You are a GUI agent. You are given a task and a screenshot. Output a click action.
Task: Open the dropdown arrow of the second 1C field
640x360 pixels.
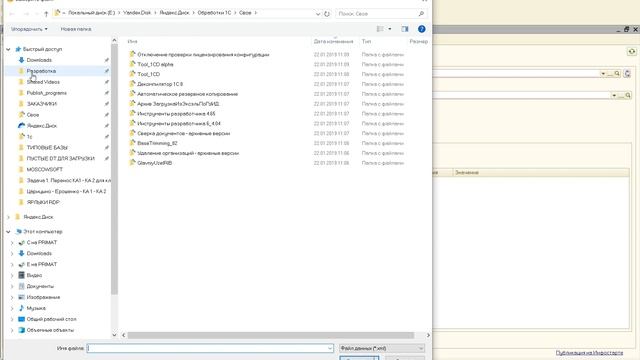[614, 96]
